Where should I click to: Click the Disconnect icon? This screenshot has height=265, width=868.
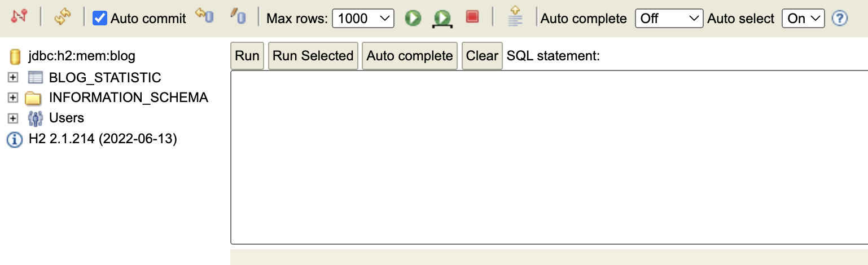click(19, 17)
